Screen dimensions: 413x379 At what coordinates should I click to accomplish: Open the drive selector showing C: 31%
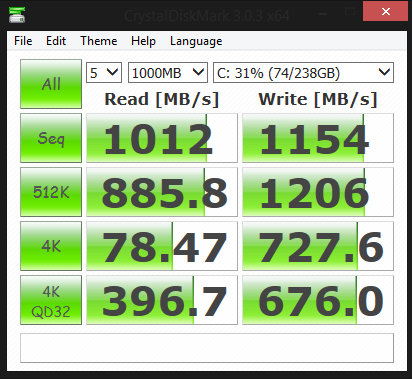[303, 72]
